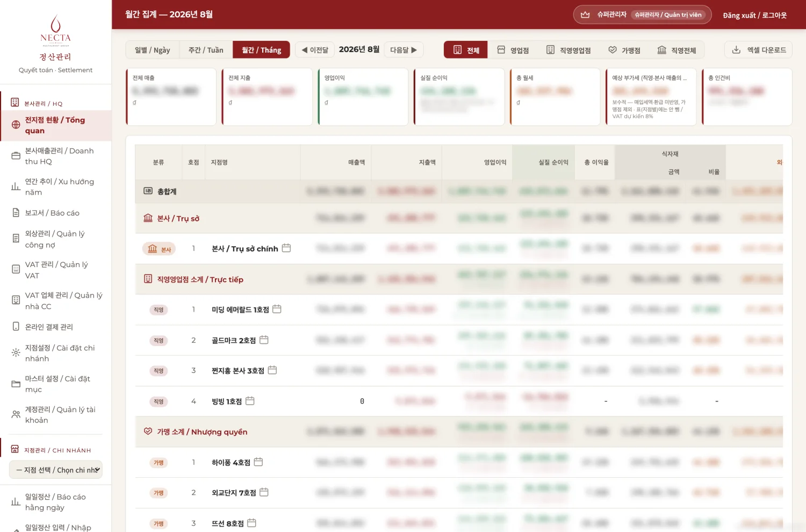Open 연간 추이 yearly trend chart icon
The height and width of the screenshot is (532, 806).
coord(16,186)
